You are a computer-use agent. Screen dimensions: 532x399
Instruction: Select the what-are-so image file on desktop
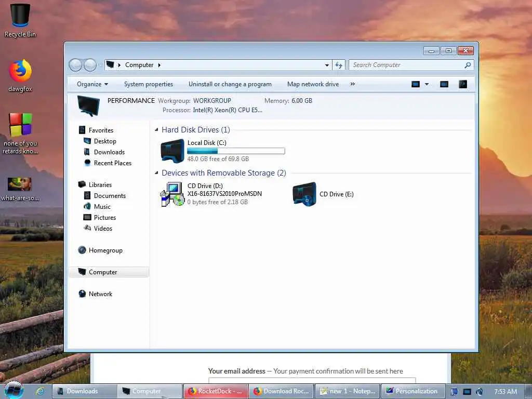pyautogui.click(x=20, y=184)
